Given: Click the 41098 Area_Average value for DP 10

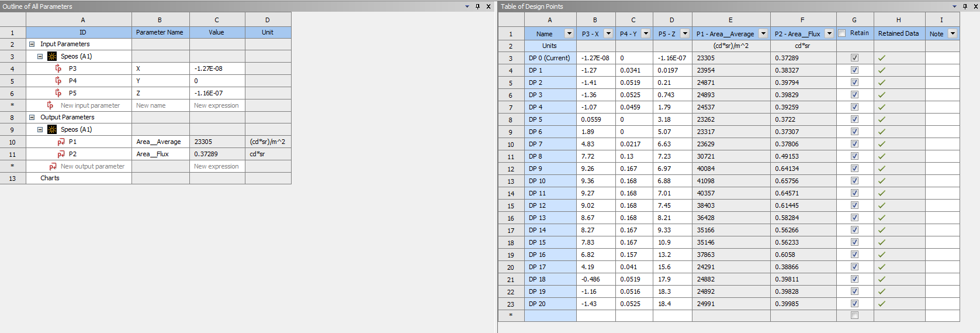Looking at the screenshot, I should [731, 181].
